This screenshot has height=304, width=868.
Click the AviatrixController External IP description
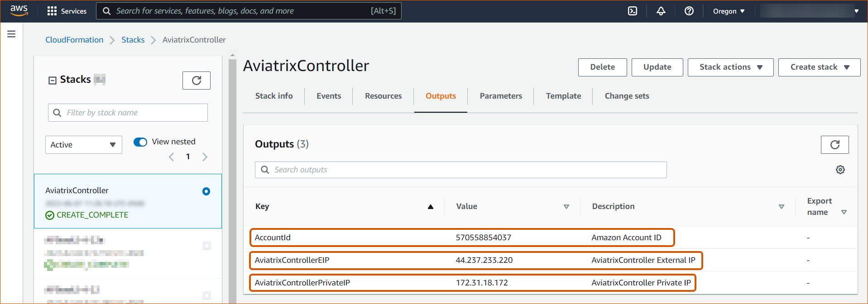[643, 260]
